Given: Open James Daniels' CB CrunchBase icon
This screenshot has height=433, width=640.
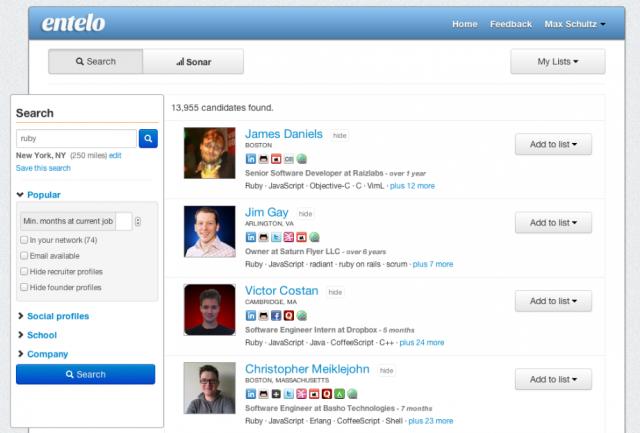Looking at the screenshot, I should tap(289, 159).
